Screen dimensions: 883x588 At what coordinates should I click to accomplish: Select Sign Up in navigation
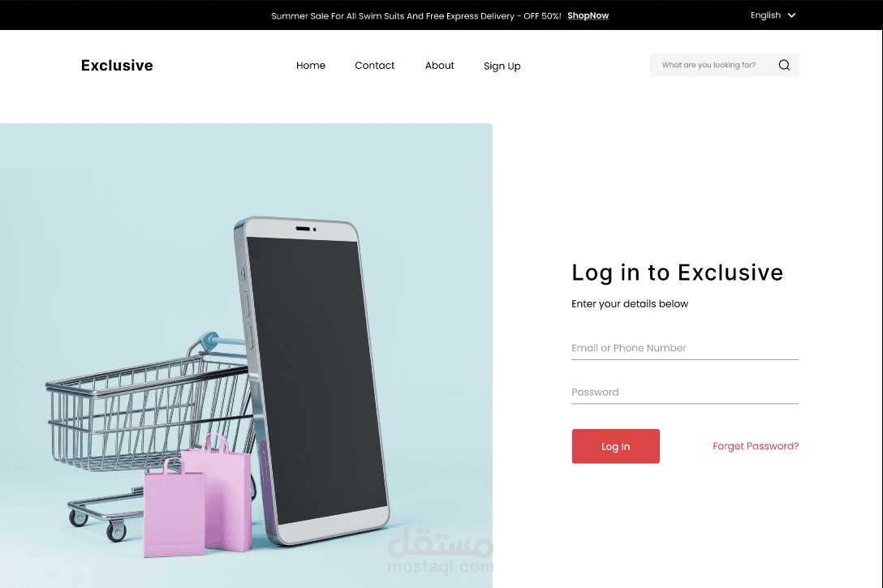tap(502, 66)
